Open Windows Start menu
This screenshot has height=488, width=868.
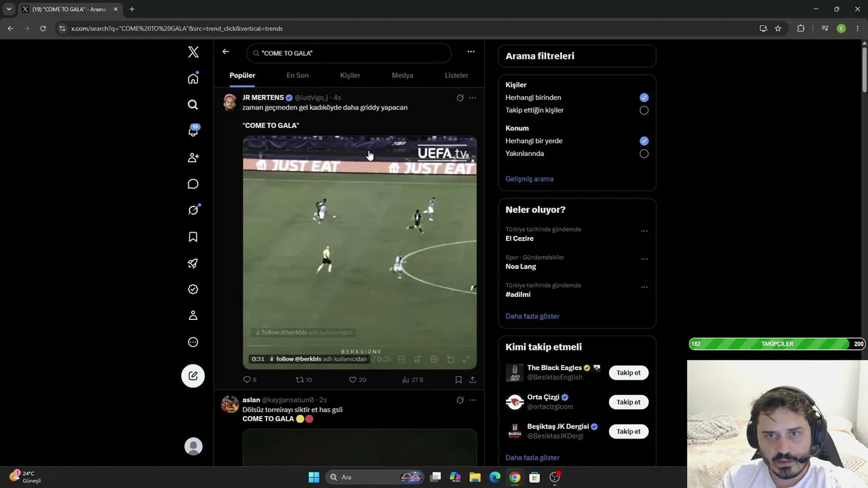[313, 477]
